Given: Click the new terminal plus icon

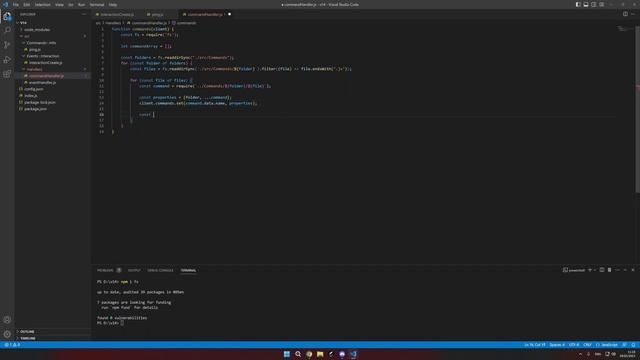Looking at the screenshot, I should pyautogui.click(x=589, y=270).
